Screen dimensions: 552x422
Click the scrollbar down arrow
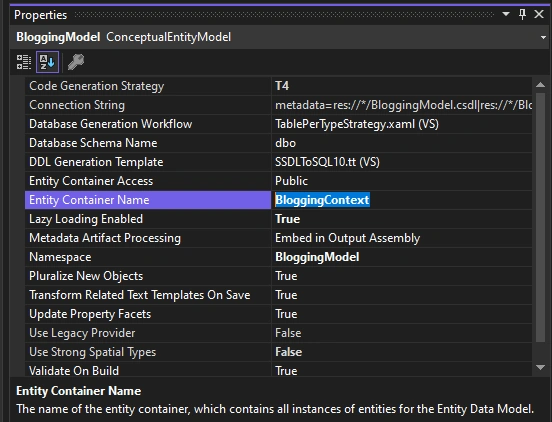point(540,367)
